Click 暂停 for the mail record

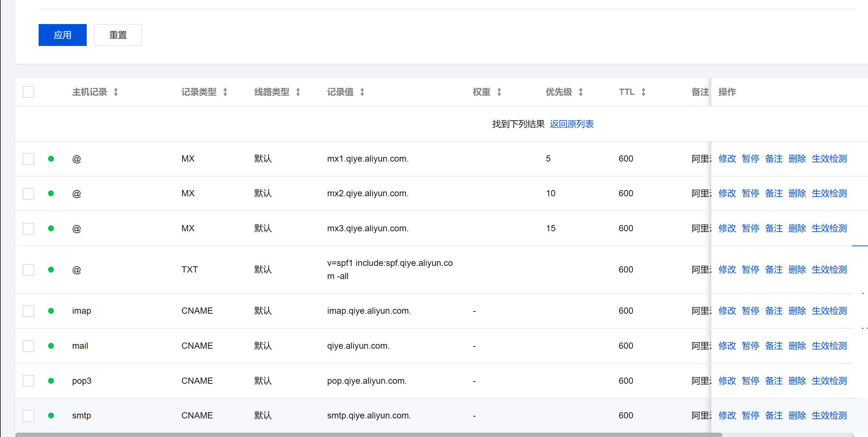click(x=751, y=346)
